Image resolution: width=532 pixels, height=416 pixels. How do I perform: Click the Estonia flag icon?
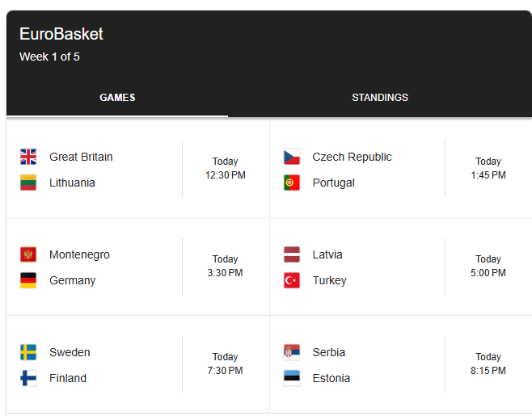(x=292, y=378)
